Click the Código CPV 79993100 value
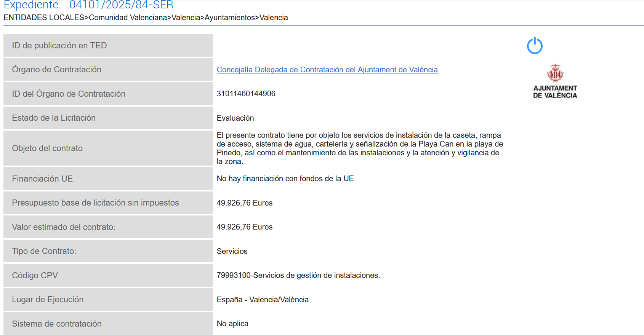The height and width of the screenshot is (335, 644). [x=298, y=275]
